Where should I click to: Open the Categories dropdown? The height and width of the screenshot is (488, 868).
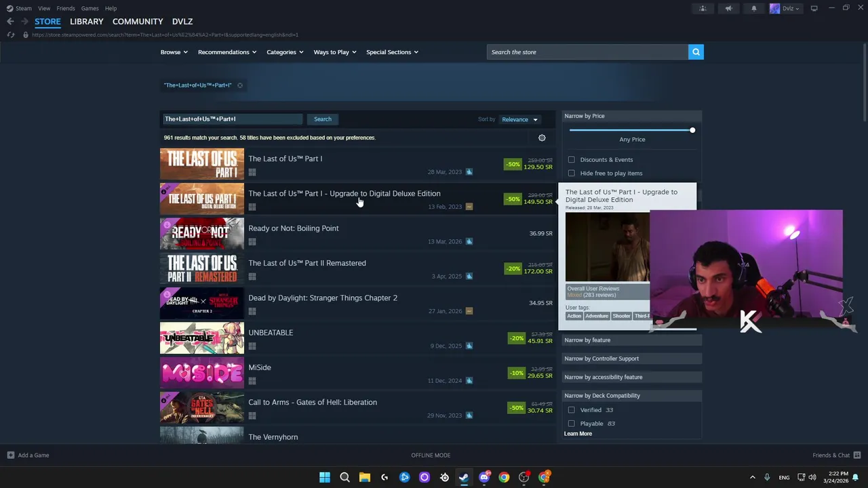coord(285,52)
